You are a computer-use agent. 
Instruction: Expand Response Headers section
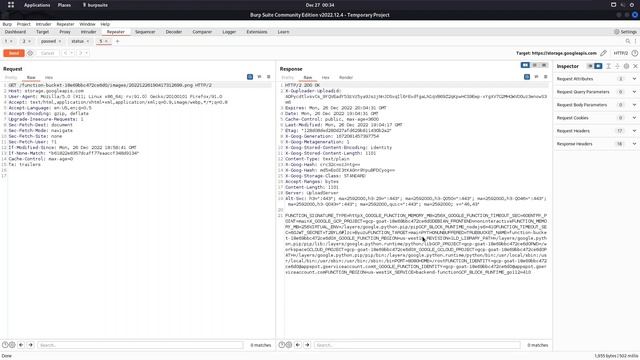click(x=596, y=144)
